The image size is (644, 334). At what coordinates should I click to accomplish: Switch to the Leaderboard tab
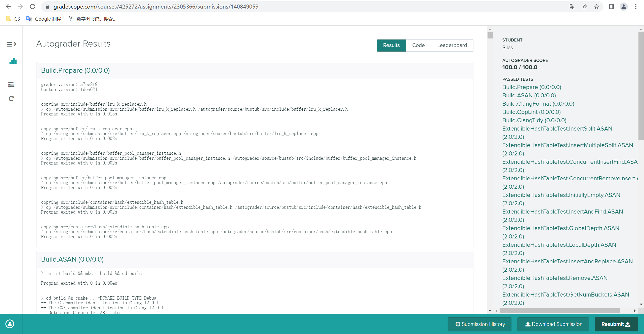pyautogui.click(x=452, y=45)
